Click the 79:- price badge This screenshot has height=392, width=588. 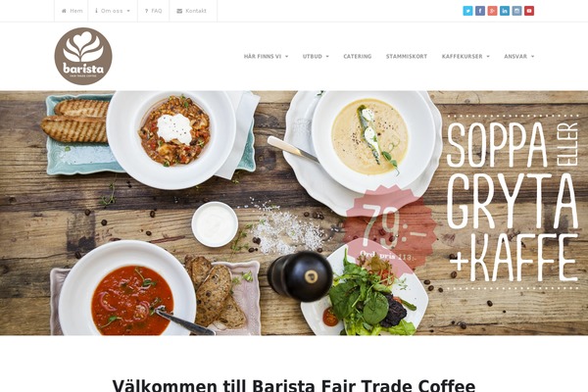[390, 227]
